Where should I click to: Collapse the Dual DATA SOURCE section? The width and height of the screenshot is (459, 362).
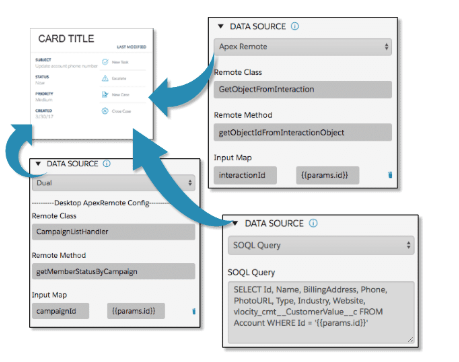pos(38,164)
